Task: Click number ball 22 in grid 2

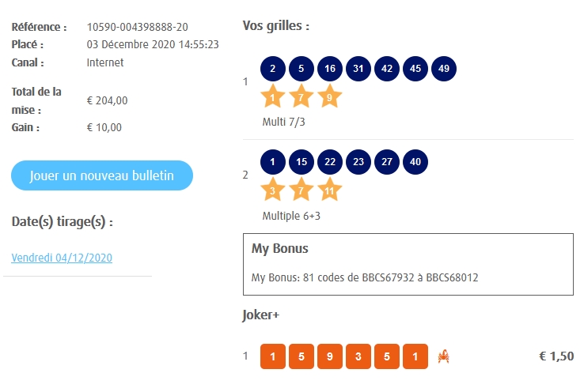Action: (330, 162)
